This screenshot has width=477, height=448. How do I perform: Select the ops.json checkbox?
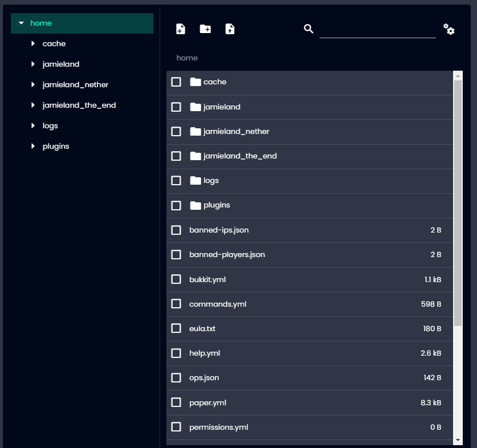point(176,378)
